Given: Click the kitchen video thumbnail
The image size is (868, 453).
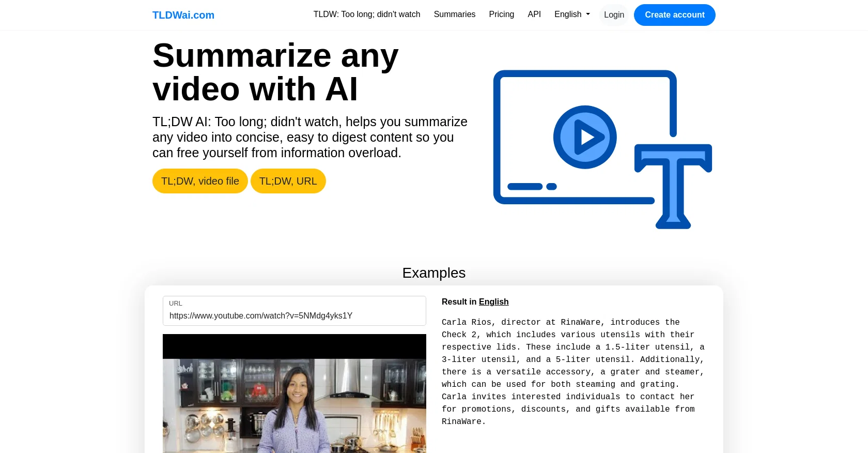Looking at the screenshot, I should click(x=295, y=394).
